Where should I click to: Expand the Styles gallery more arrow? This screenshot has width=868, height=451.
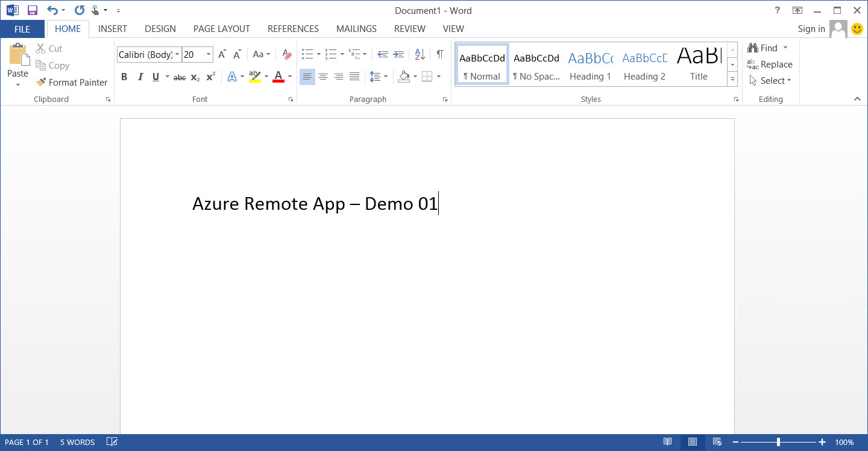click(732, 79)
